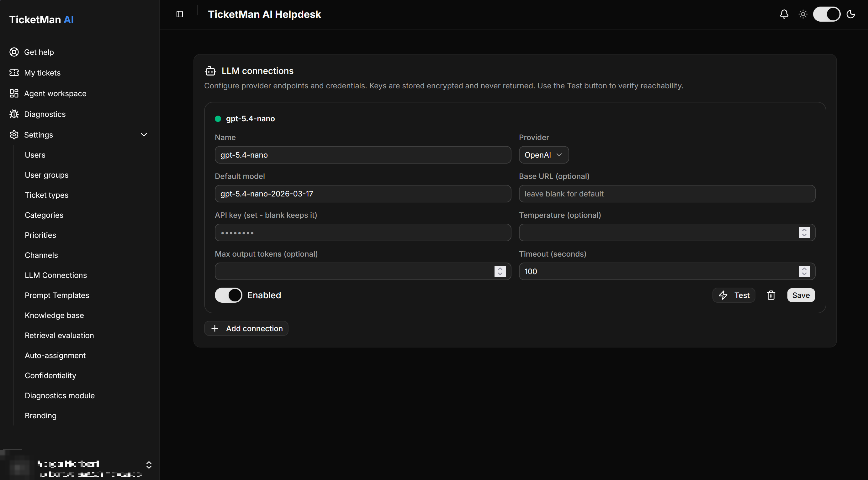Open Diagnostics module settings
The height and width of the screenshot is (480, 868).
pos(60,395)
